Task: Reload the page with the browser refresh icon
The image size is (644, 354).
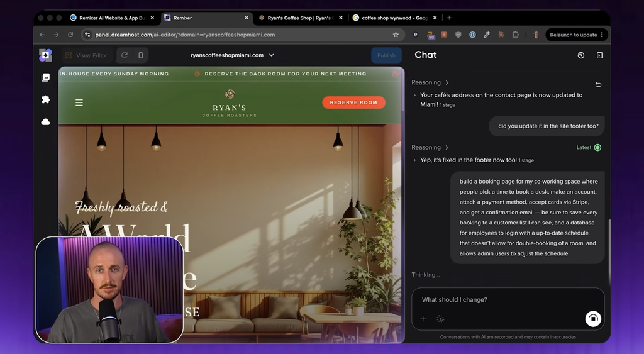Action: (70, 35)
